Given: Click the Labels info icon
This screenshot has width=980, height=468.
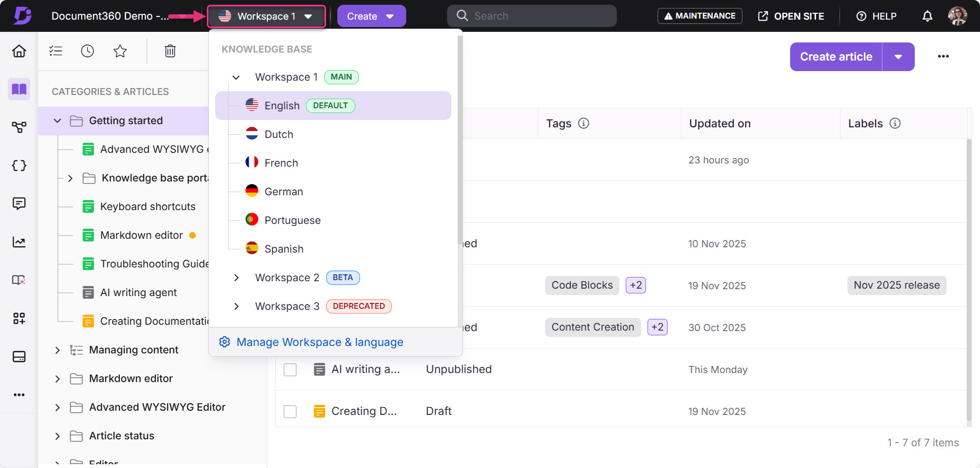Looking at the screenshot, I should pos(895,123).
